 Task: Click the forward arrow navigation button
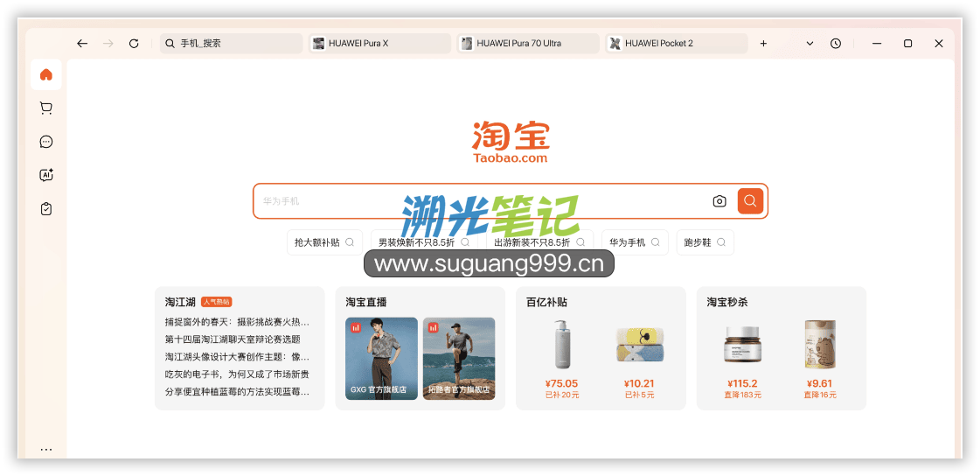tap(108, 44)
